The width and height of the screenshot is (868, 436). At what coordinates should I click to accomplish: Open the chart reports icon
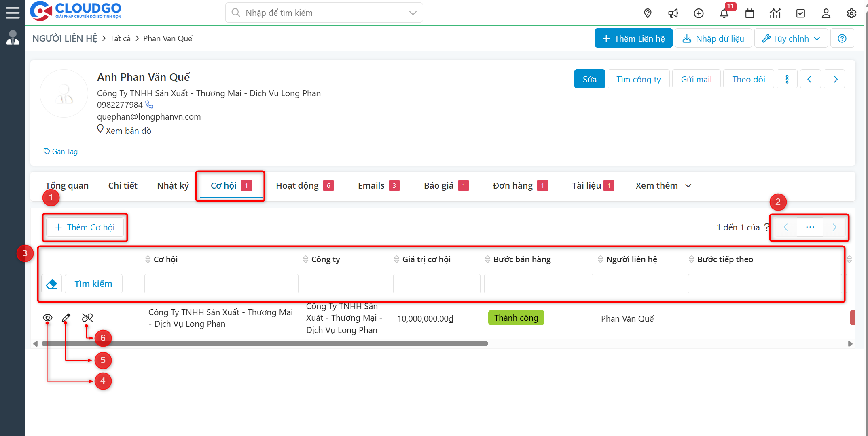775,13
